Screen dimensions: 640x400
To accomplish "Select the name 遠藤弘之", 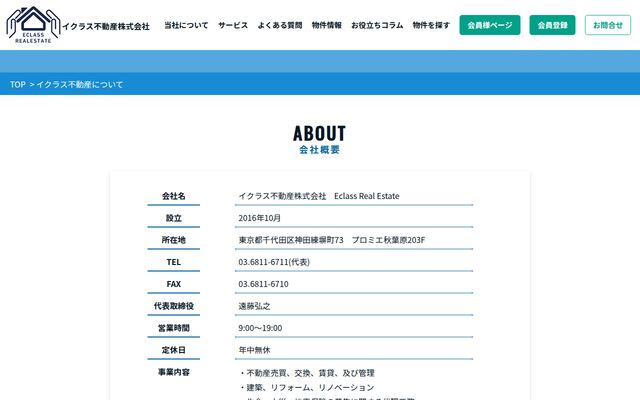I will point(254,306).
